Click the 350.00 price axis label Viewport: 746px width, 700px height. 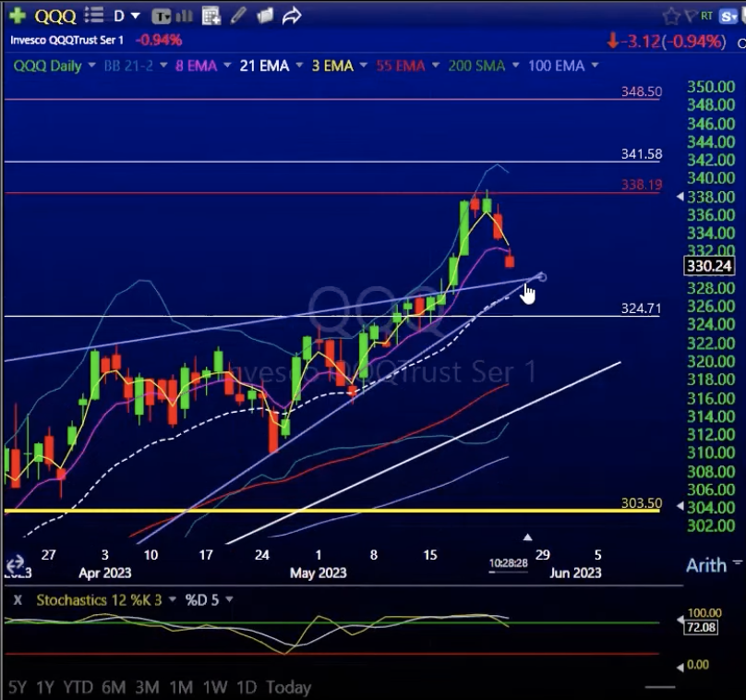pyautogui.click(x=711, y=87)
